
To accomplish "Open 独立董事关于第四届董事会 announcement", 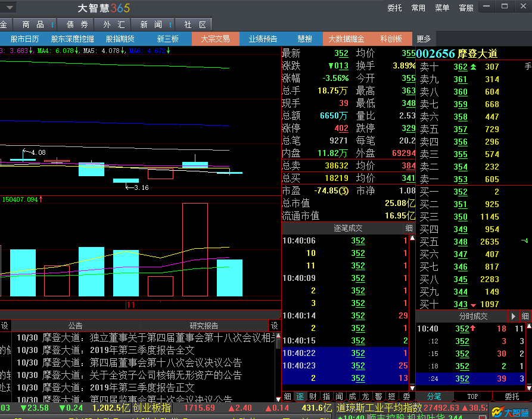I will (146, 337).
